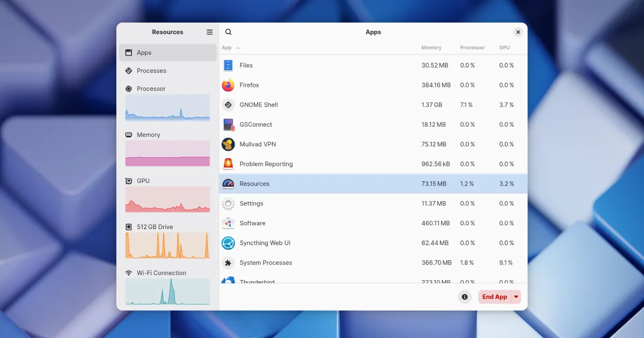
Task: Click the Problem Reporting siren icon
Action: coord(228,164)
